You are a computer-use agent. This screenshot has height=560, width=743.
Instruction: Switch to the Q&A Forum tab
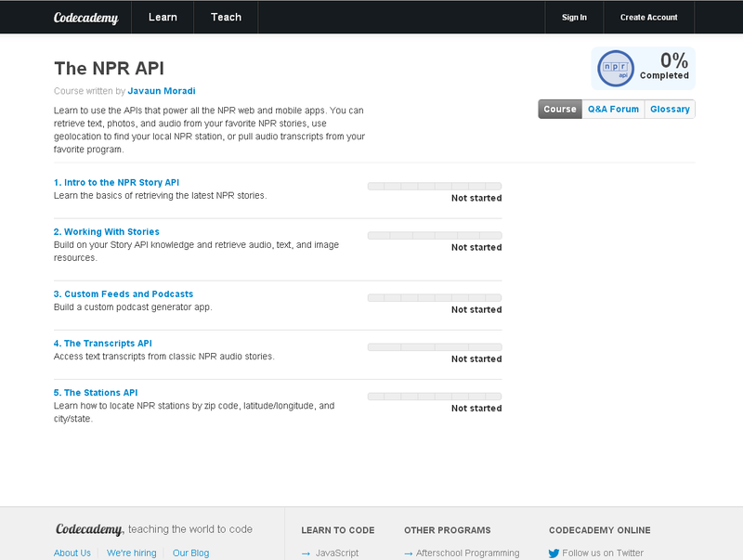pos(613,109)
